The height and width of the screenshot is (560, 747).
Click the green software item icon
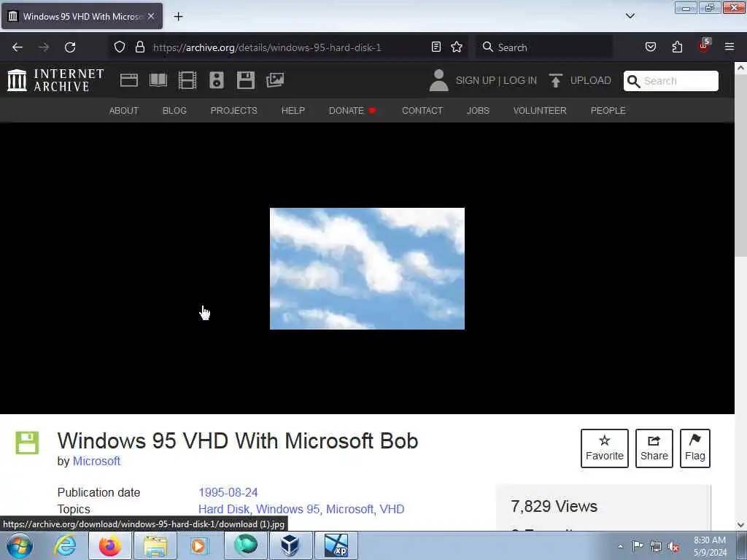[27, 443]
